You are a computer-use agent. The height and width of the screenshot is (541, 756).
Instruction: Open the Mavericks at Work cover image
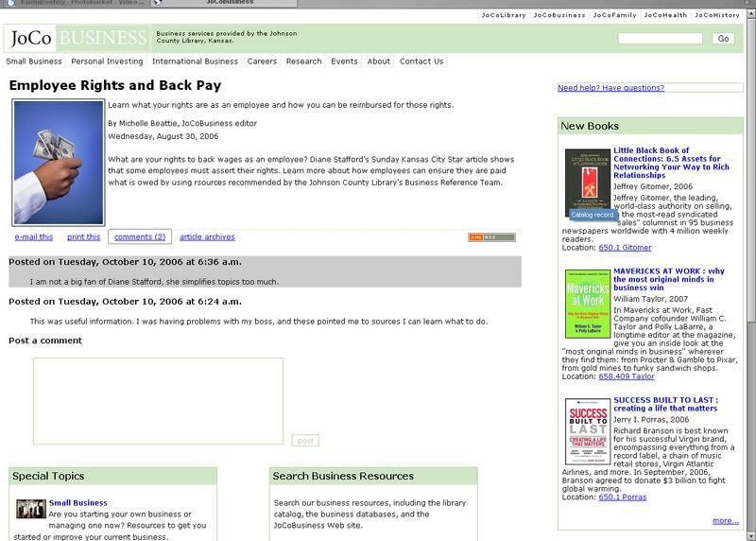pos(587,304)
